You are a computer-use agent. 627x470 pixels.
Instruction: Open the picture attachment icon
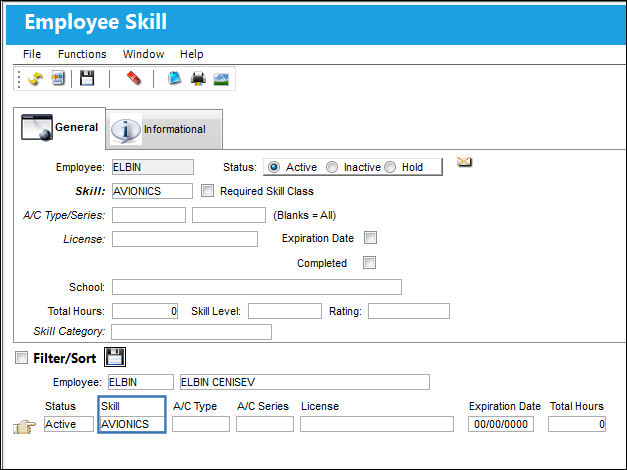point(221,79)
